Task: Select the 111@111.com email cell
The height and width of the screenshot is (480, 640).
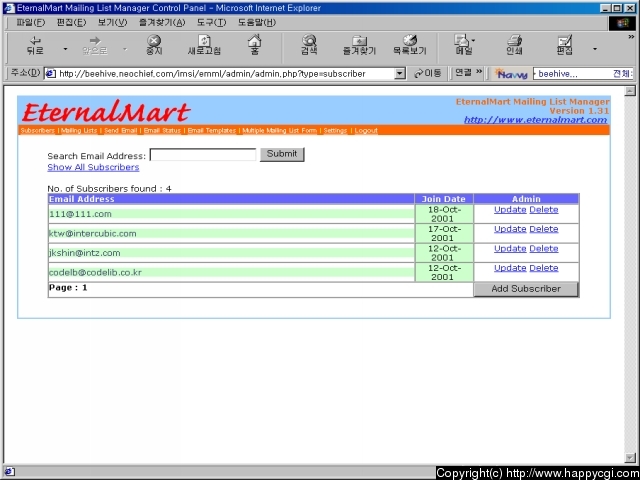Action: (x=231, y=214)
